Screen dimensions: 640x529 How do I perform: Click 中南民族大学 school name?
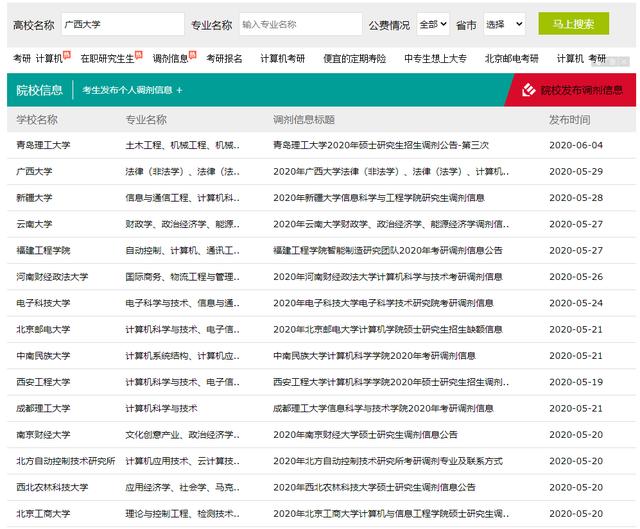pos(43,356)
